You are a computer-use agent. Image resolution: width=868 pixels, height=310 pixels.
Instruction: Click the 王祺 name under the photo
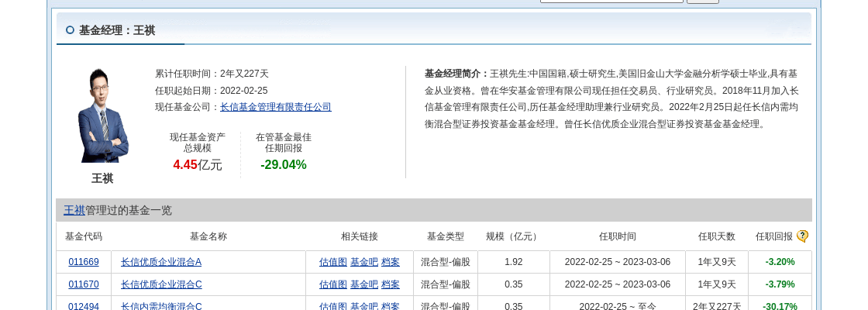click(102, 178)
